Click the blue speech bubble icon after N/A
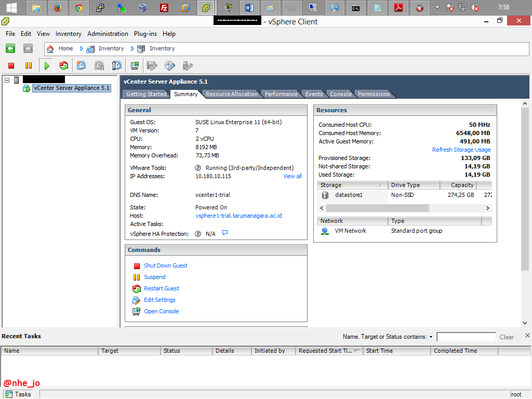The height and width of the screenshot is (399, 532). click(225, 233)
